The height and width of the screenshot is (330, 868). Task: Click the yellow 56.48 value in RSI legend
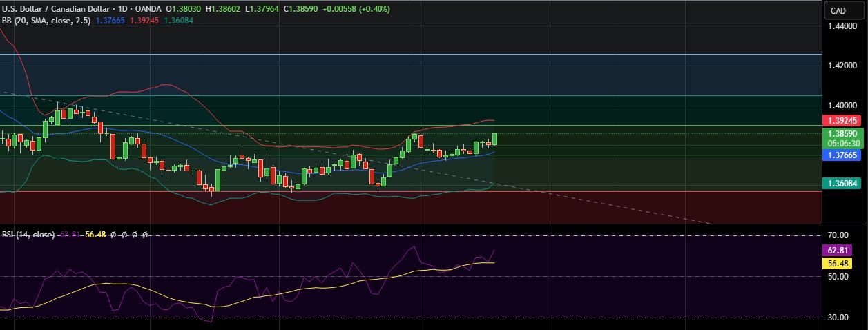95,235
